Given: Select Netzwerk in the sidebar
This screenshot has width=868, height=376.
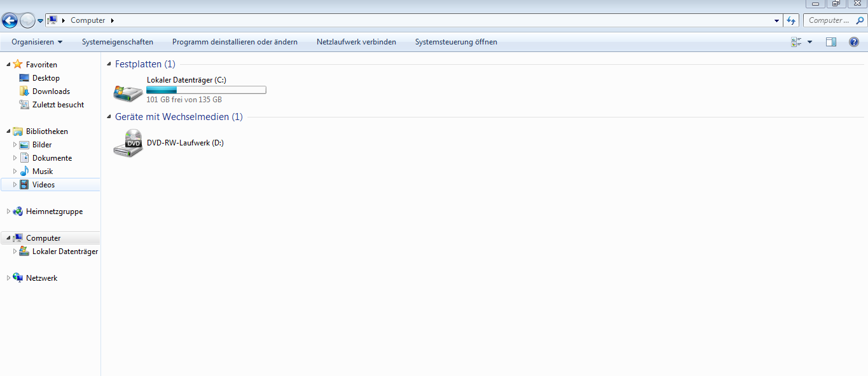Looking at the screenshot, I should point(41,278).
